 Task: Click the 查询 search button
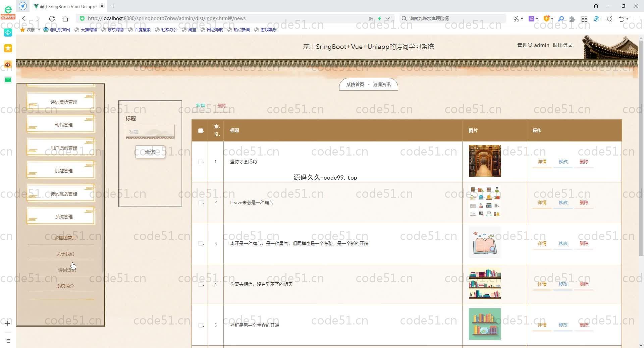pos(150,152)
